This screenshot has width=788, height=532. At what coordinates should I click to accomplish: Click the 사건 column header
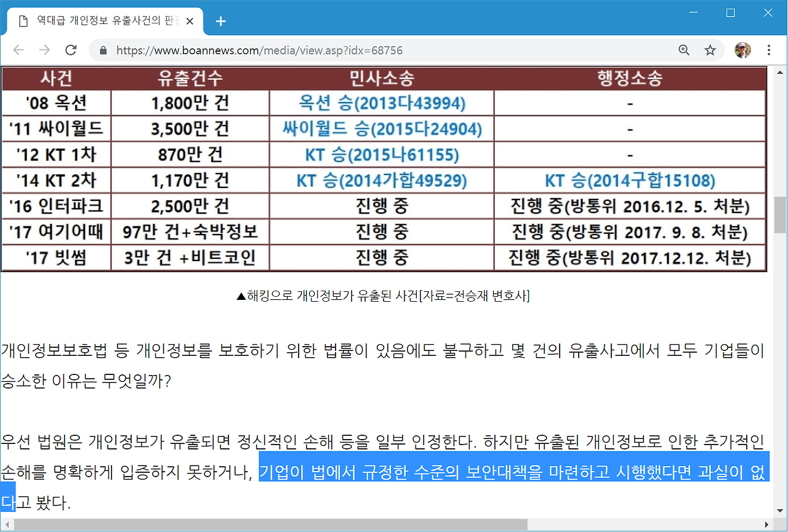(x=57, y=79)
